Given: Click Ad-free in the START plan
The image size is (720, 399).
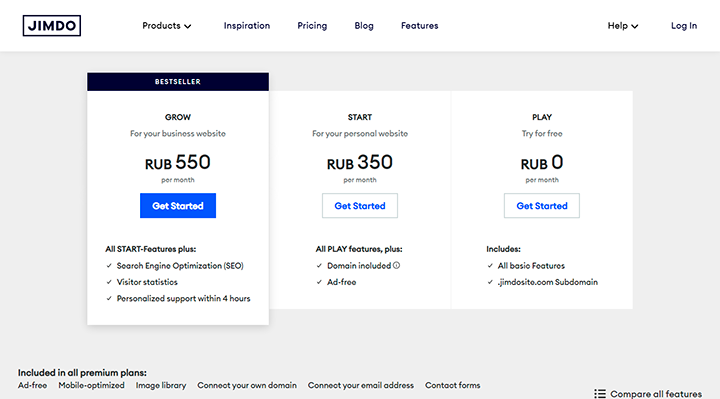Looking at the screenshot, I should (x=342, y=282).
